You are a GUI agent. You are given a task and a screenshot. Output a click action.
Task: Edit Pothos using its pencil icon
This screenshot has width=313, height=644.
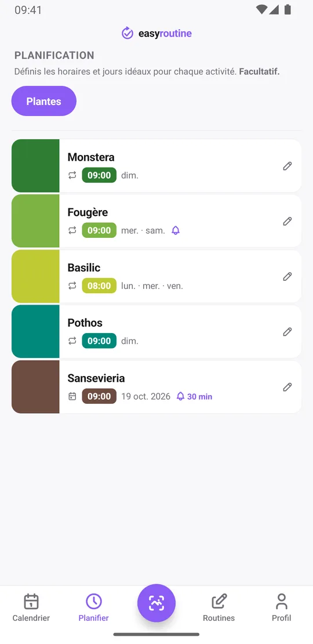(287, 332)
